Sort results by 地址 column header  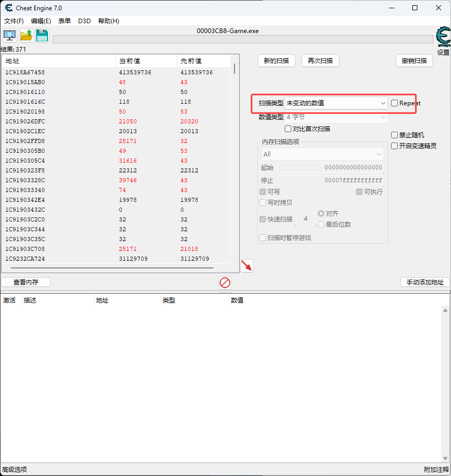tap(58, 61)
